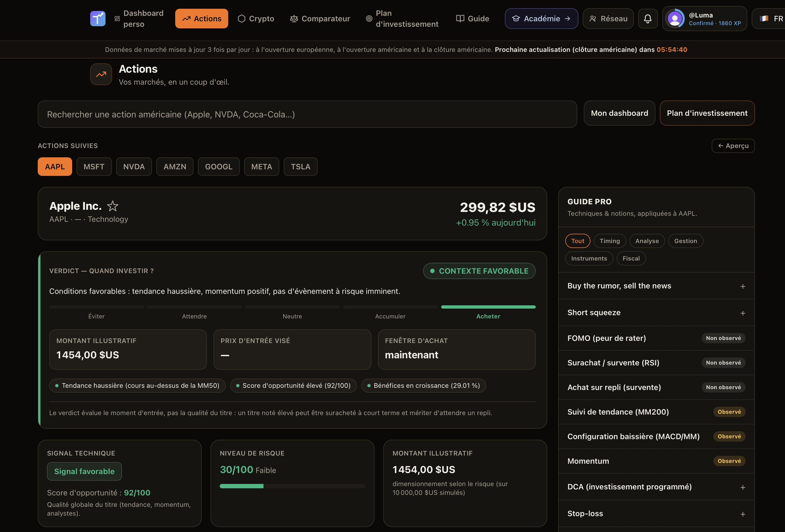Expand Buy the rumor, sell the news
The width and height of the screenshot is (785, 532).
[x=656, y=286]
